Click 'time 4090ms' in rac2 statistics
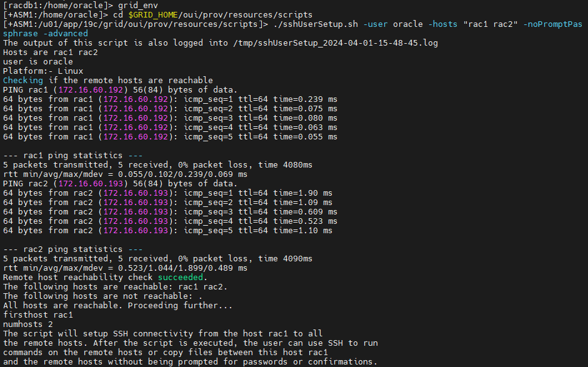 click(286, 259)
